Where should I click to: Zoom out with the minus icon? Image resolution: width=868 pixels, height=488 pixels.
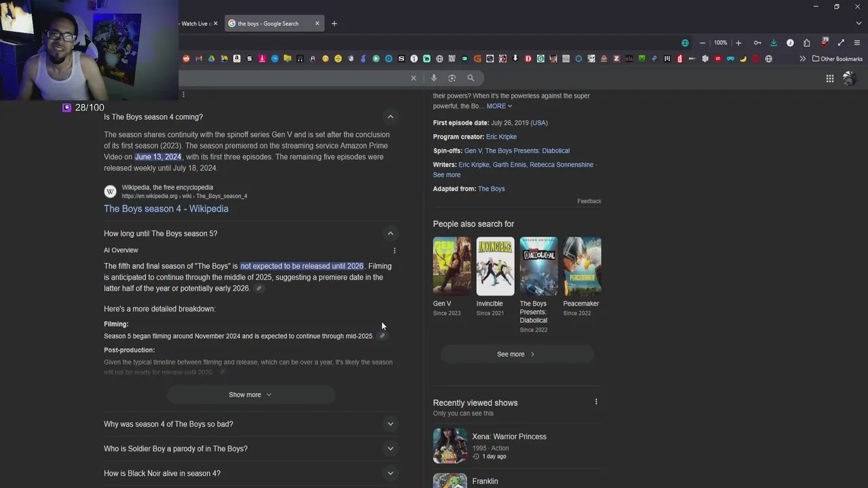pyautogui.click(x=703, y=43)
